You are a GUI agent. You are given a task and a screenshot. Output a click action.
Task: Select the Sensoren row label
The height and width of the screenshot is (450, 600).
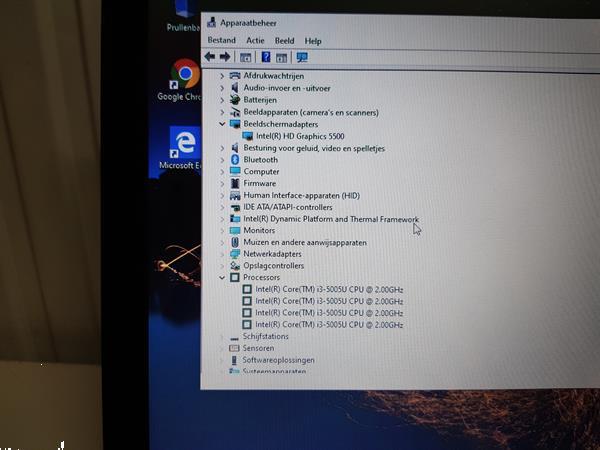(258, 348)
